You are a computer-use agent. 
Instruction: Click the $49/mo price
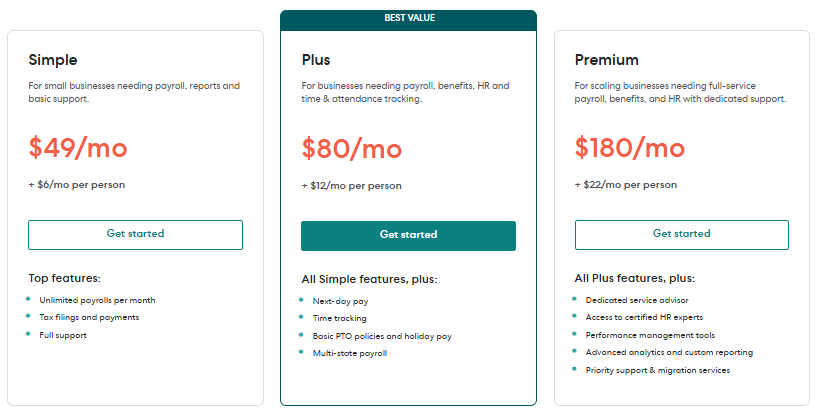tap(78, 148)
